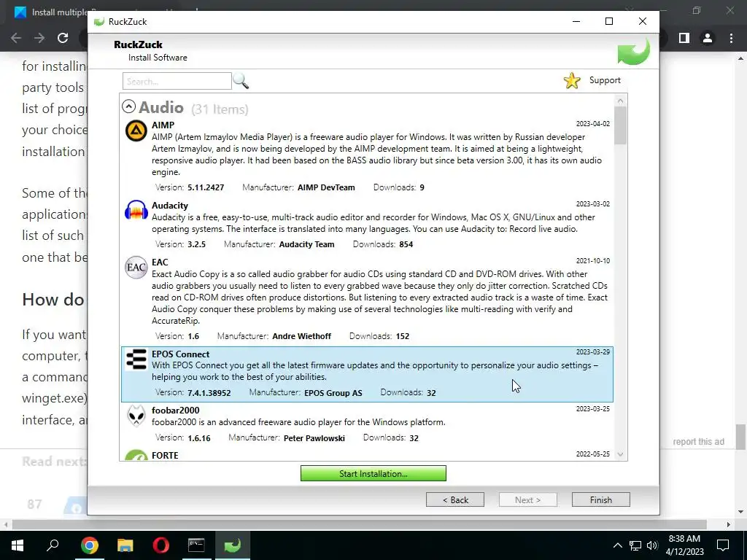Click the browser profile avatar icon
This screenshot has width=747, height=560.
(708, 38)
